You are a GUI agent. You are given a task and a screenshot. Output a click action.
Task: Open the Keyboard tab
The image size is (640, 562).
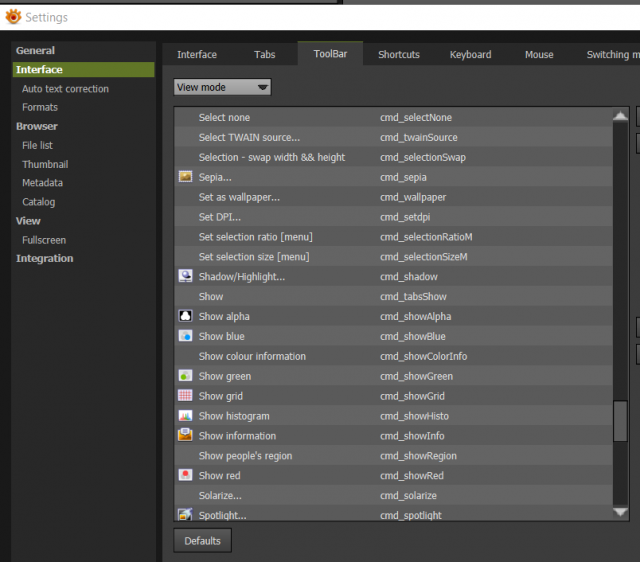[470, 54]
